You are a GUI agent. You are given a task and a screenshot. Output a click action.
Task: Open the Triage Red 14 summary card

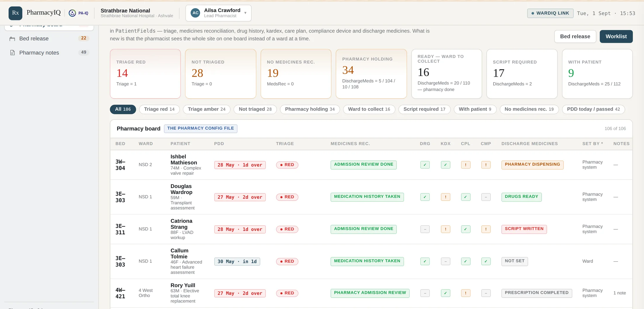[x=145, y=74]
